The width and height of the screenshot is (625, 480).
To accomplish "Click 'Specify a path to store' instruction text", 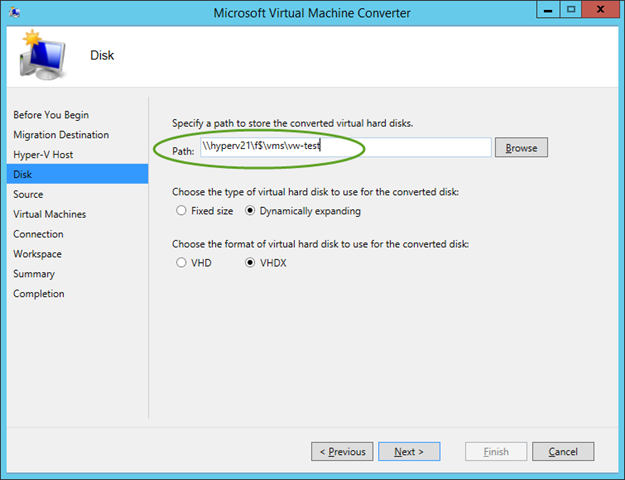I will (292, 123).
